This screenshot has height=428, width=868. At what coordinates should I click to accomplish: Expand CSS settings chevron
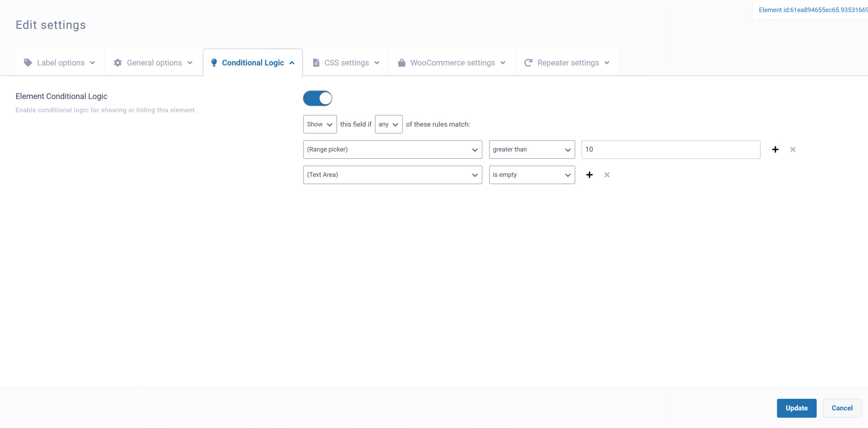pos(377,63)
